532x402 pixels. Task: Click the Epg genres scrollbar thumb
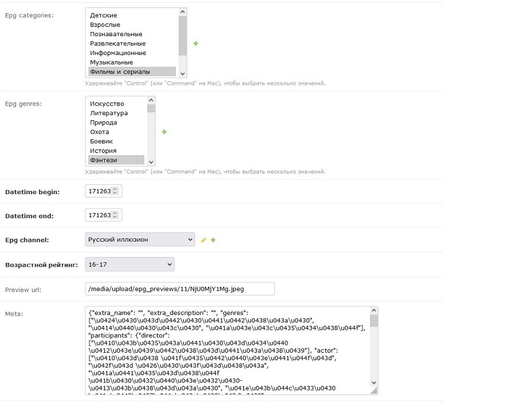pyautogui.click(x=151, y=108)
